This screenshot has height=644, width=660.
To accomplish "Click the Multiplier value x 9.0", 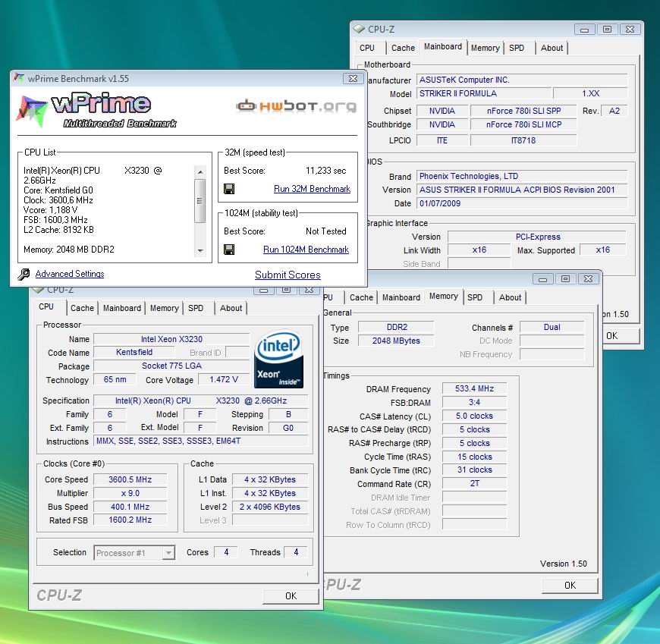I will tap(130, 493).
